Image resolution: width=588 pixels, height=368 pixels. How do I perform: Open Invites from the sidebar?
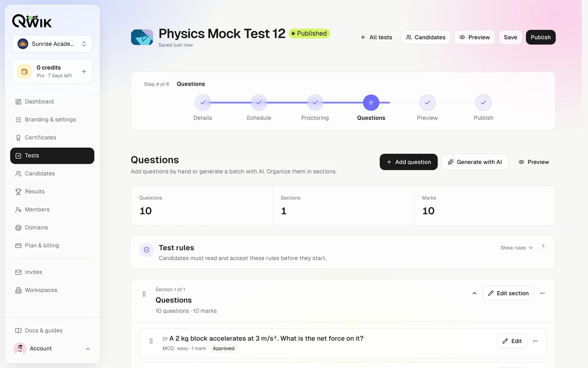click(52, 272)
